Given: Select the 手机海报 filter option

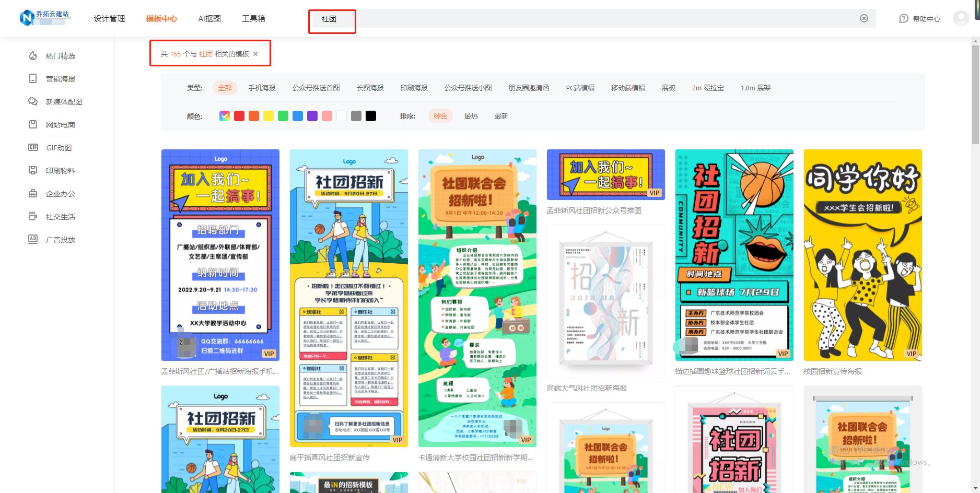Looking at the screenshot, I should 262,87.
